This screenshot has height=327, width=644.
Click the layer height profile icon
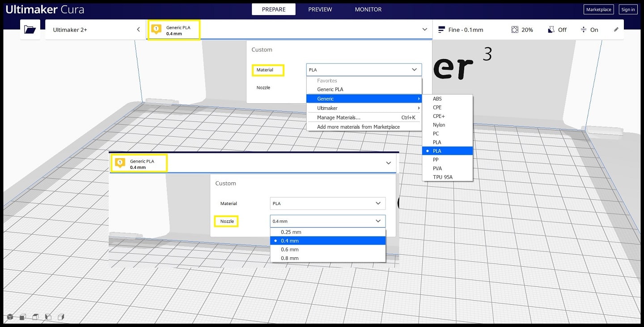[x=441, y=29]
